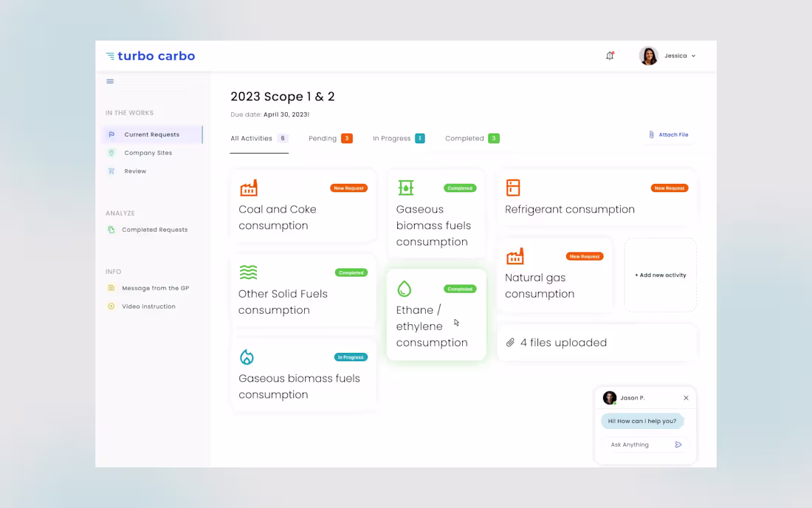This screenshot has width=812, height=508.
Task: Open Company Sites from the sidebar
Action: pyautogui.click(x=148, y=153)
